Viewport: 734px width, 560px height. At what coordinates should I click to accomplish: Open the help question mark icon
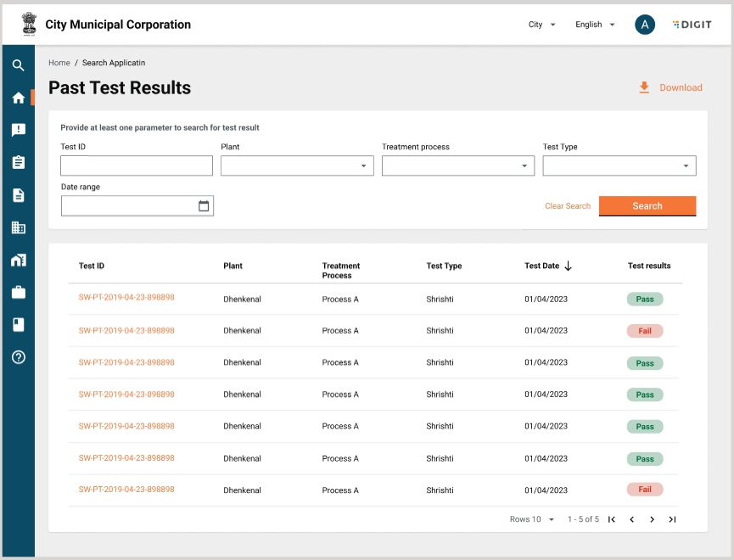[18, 357]
